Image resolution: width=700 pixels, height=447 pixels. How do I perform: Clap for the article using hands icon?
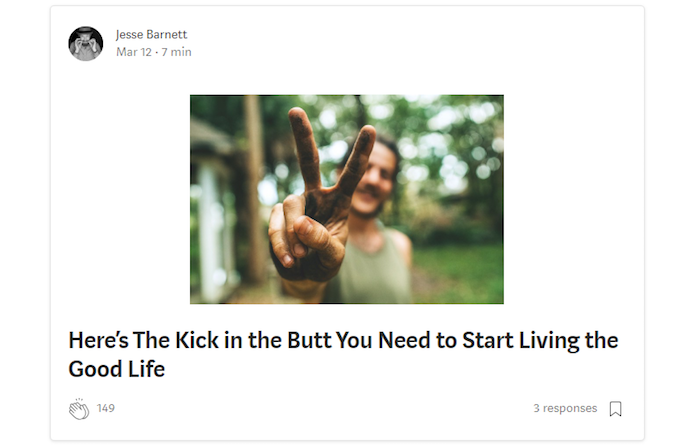[79, 409]
